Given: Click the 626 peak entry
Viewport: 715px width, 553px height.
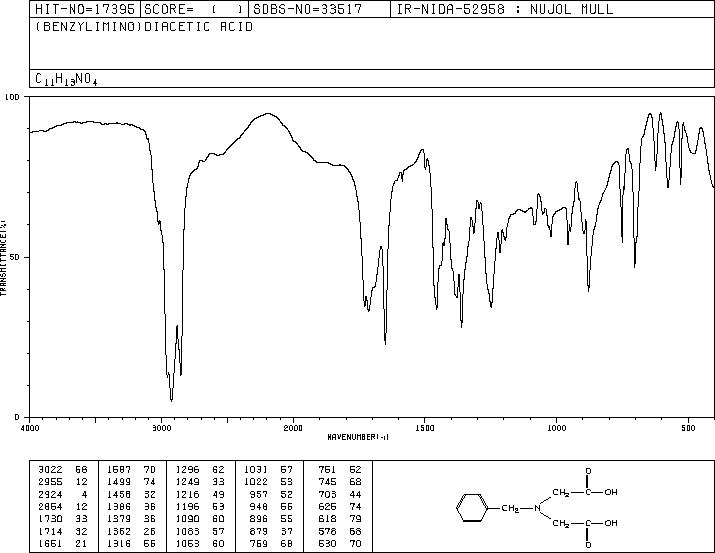Looking at the screenshot, I should pos(340,506).
